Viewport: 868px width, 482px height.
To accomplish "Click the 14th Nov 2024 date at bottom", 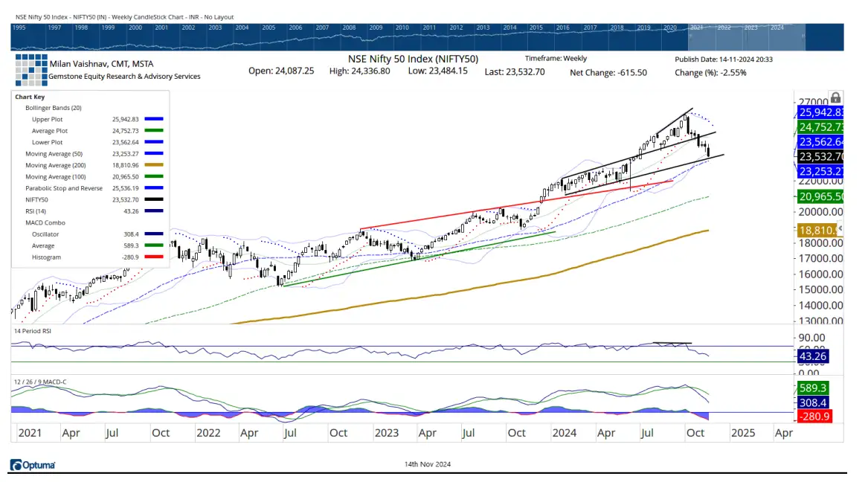I will (428, 464).
